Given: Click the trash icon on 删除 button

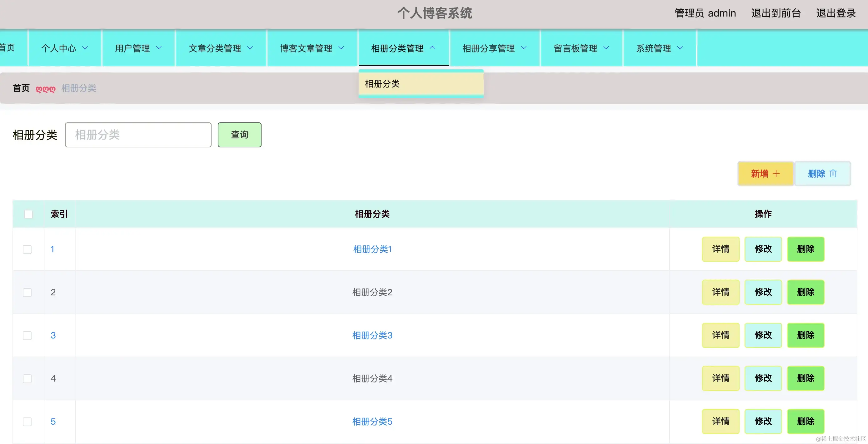Looking at the screenshot, I should [x=833, y=174].
